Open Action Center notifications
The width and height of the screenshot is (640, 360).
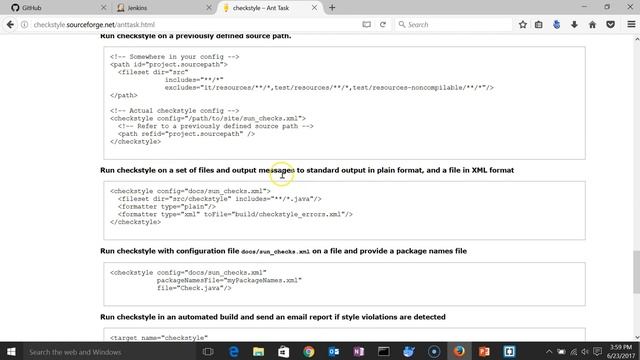597,351
